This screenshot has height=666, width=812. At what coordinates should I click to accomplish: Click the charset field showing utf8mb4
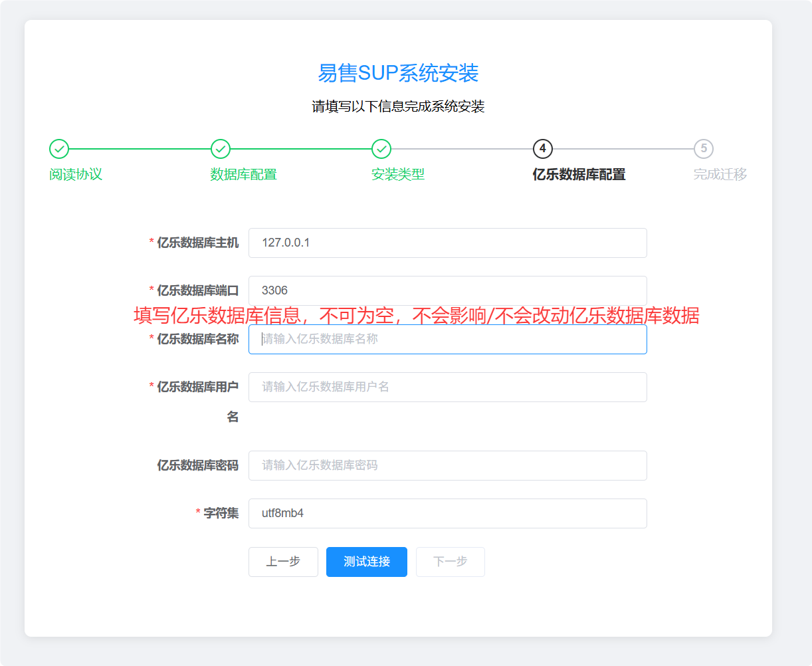(447, 512)
